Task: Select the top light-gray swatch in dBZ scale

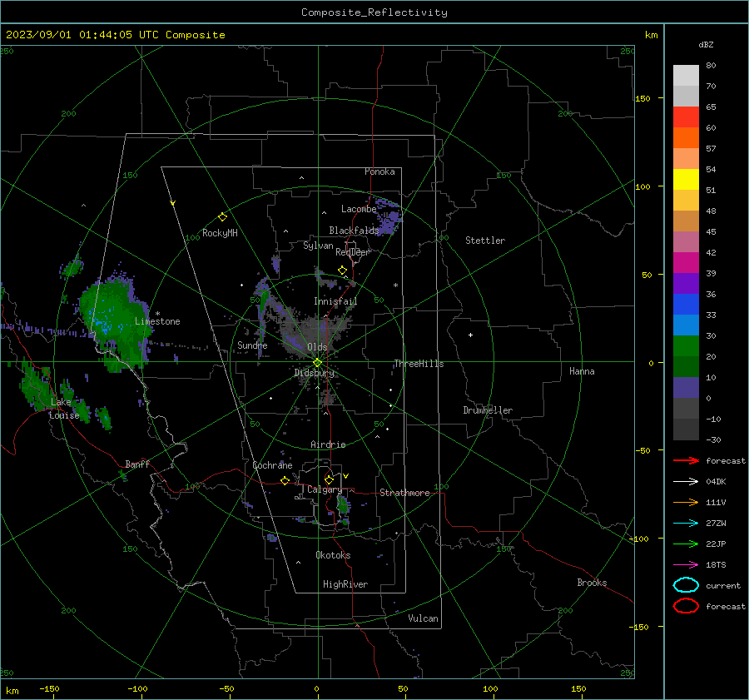Action: [686, 75]
